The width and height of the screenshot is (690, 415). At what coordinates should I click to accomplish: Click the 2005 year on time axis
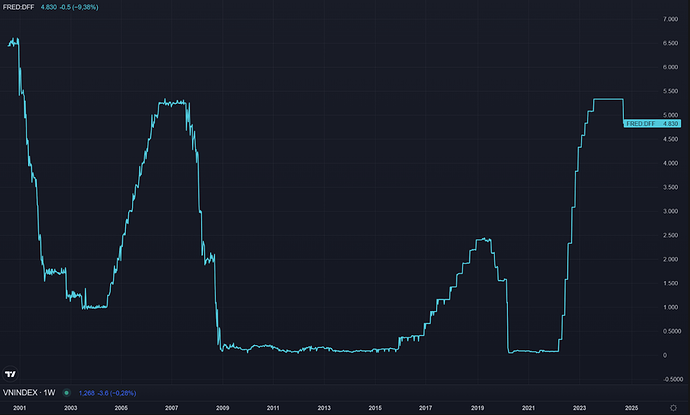(121, 408)
